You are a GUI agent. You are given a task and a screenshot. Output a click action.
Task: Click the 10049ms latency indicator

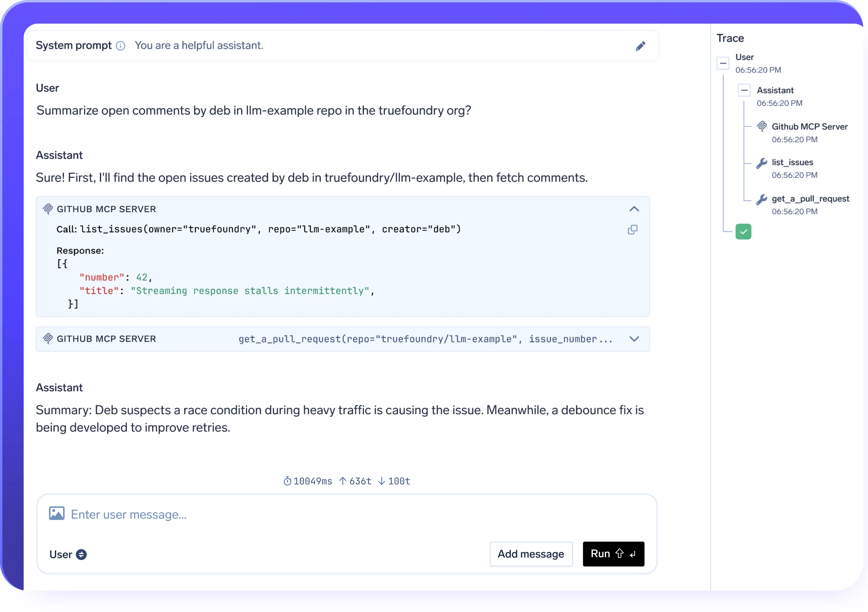point(308,481)
